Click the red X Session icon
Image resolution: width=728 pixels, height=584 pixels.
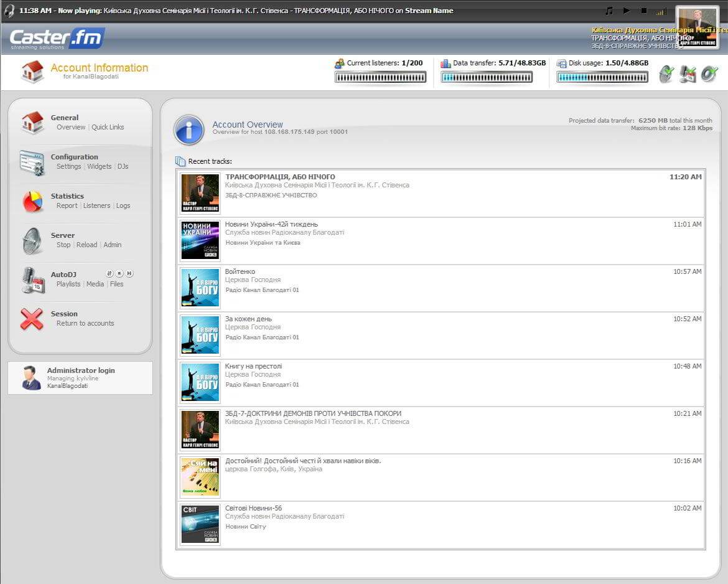(32, 319)
